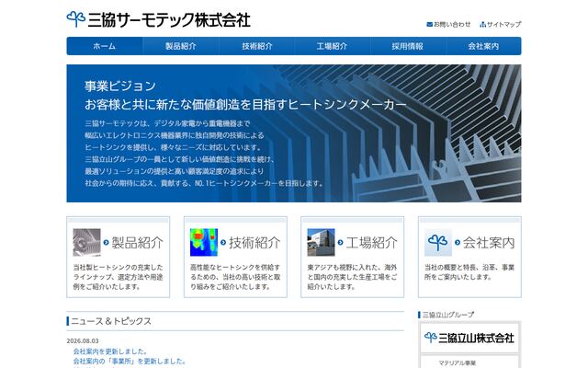This screenshot has width=588, height=368.
Task: Select the 工場紹介 navigation tab
Action: 333,46
